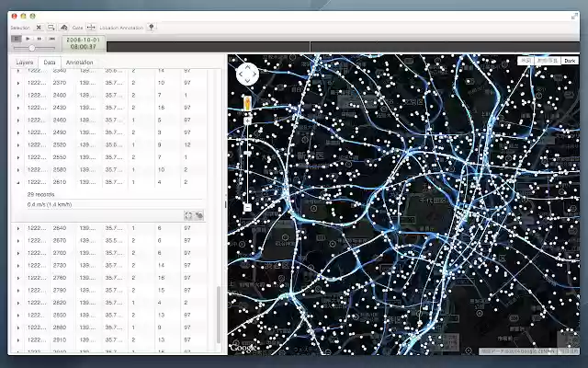The height and width of the screenshot is (368, 588).
Task: Click the map zoom in plus button
Action: [247, 121]
